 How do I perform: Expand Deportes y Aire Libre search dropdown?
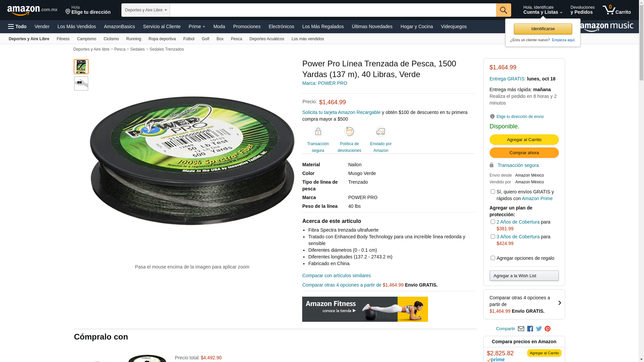(146, 10)
